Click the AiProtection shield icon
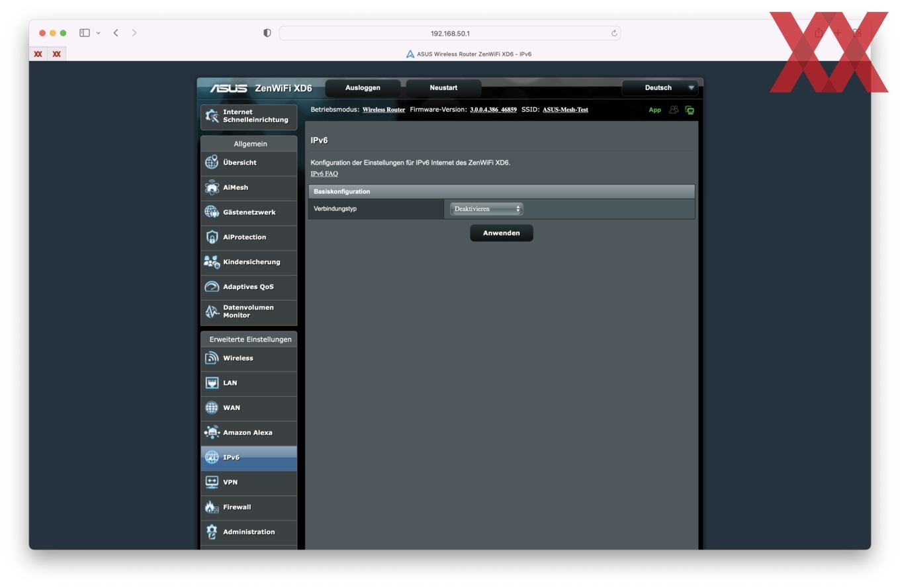 pyautogui.click(x=212, y=237)
